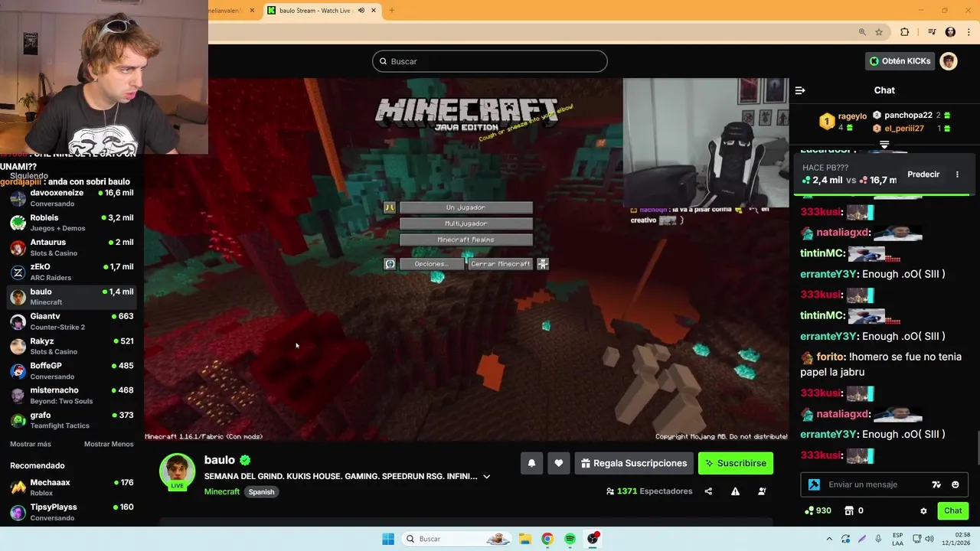Click the language globe icon in Minecraft menu
The image size is (980, 551).
[390, 264]
